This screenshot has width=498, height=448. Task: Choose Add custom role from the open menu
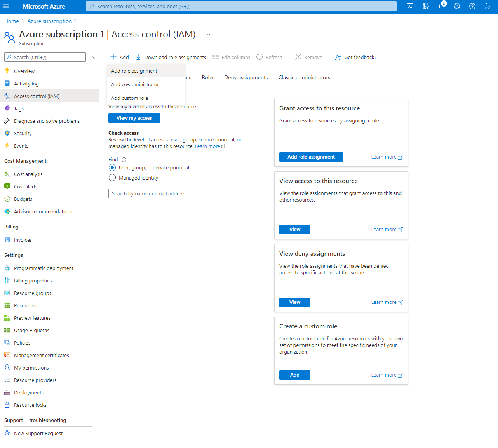pyautogui.click(x=129, y=98)
